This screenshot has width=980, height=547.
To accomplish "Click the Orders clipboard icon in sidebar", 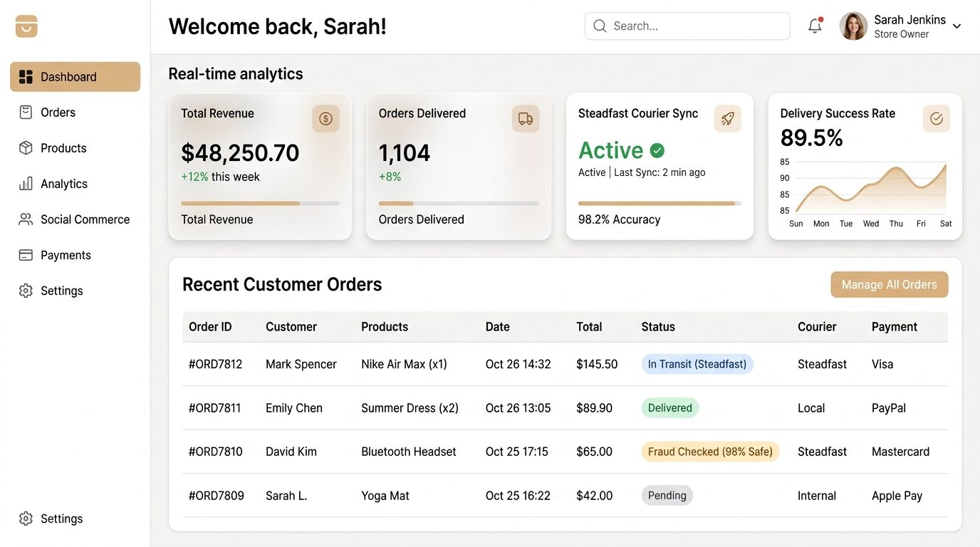I will [x=26, y=113].
